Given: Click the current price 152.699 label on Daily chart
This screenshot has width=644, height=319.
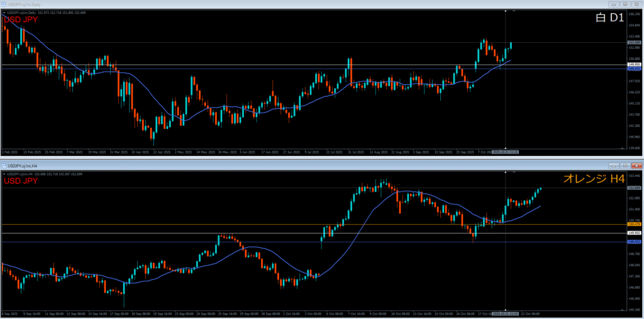Looking at the screenshot, I should click(634, 43).
